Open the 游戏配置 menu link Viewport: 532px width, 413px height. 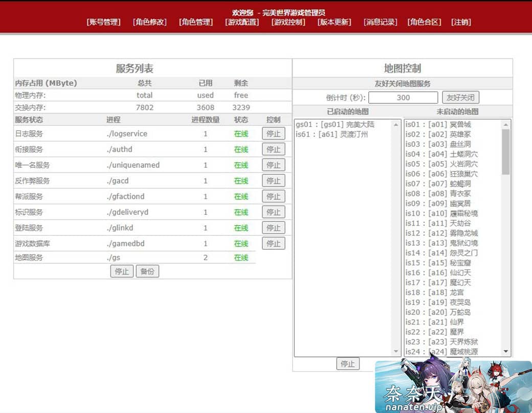click(242, 22)
